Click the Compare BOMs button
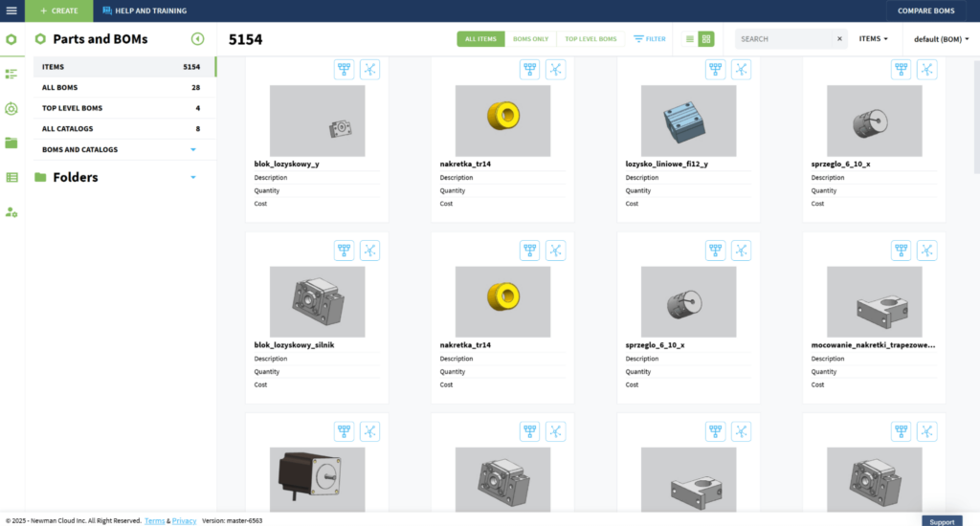The image size is (980, 526). pos(925,11)
